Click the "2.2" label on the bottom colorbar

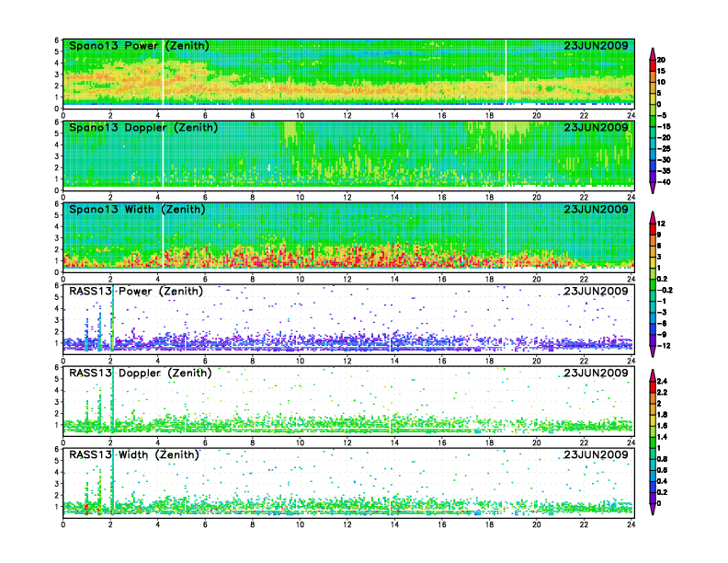662,393
